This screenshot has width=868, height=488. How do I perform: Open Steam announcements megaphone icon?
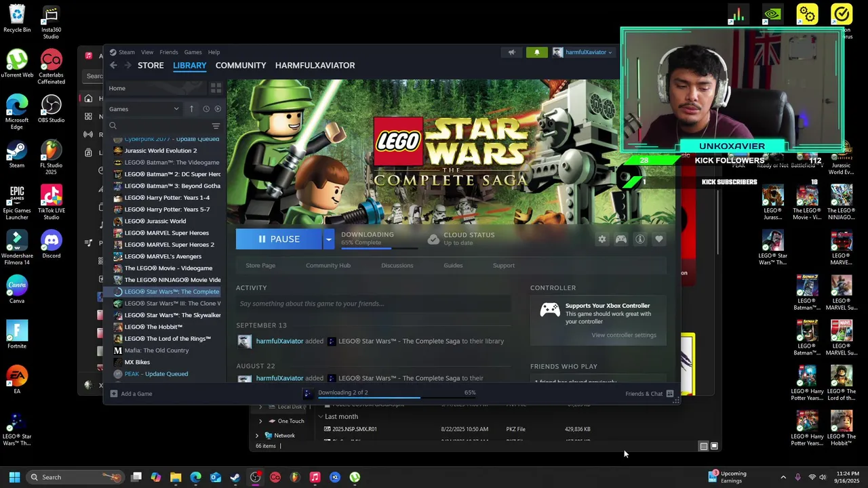(x=512, y=52)
